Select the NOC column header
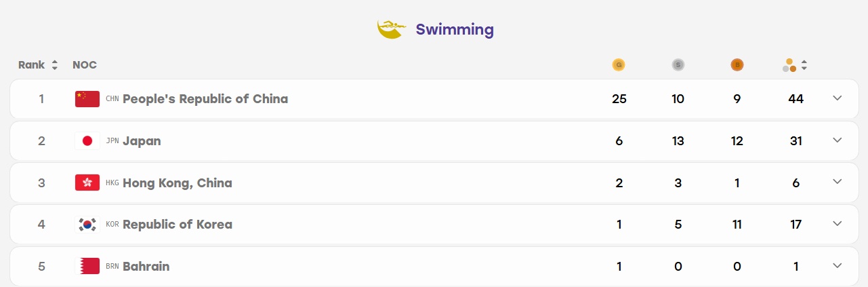Image resolution: width=868 pixels, height=287 pixels. [x=85, y=65]
